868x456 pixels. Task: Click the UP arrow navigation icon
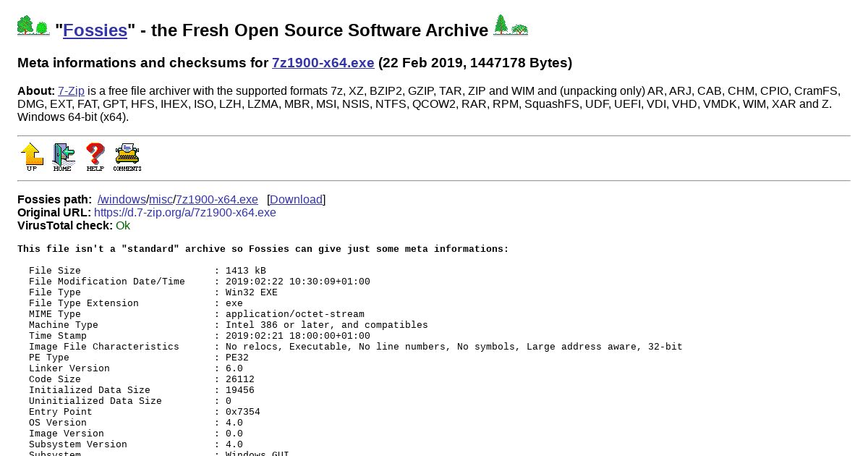pyautogui.click(x=32, y=157)
